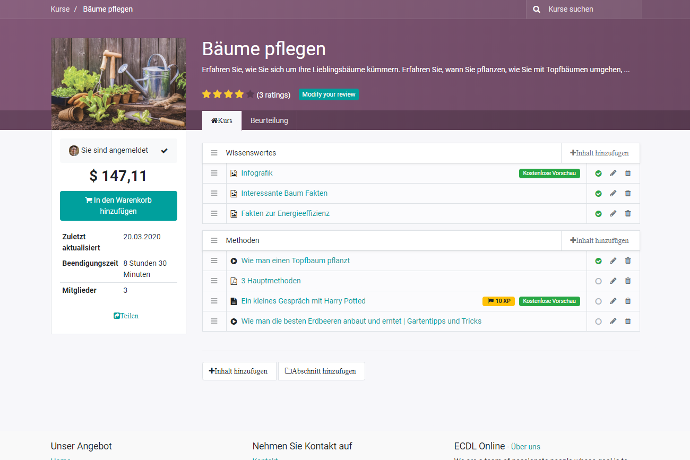Click 'Kostenlose Vorschau' badge on Harry Potted
This screenshot has width=690, height=460.
point(549,301)
